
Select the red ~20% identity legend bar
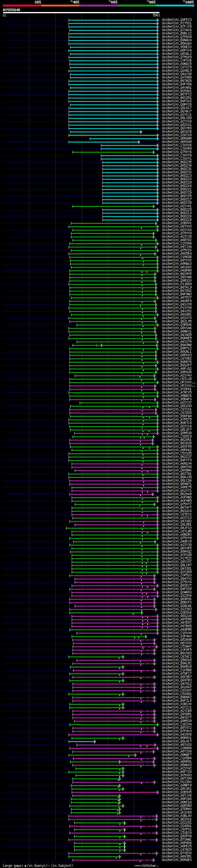22,6
